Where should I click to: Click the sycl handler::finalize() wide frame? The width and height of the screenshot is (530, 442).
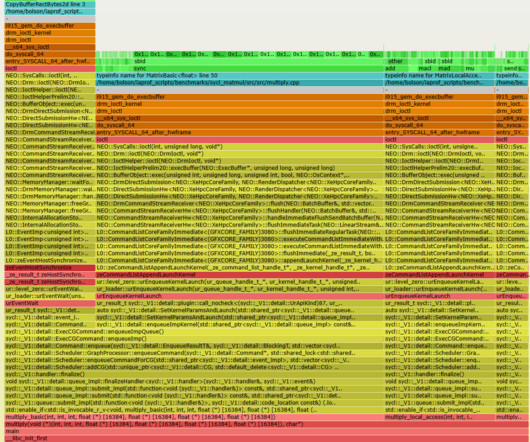[194, 374]
